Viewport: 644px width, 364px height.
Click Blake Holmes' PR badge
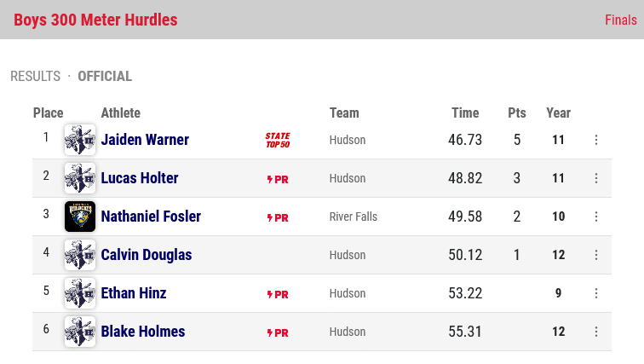(x=278, y=332)
